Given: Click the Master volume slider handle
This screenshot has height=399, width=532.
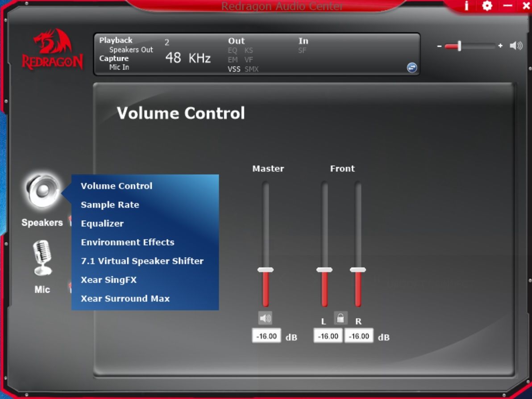Looking at the screenshot, I should point(265,269).
